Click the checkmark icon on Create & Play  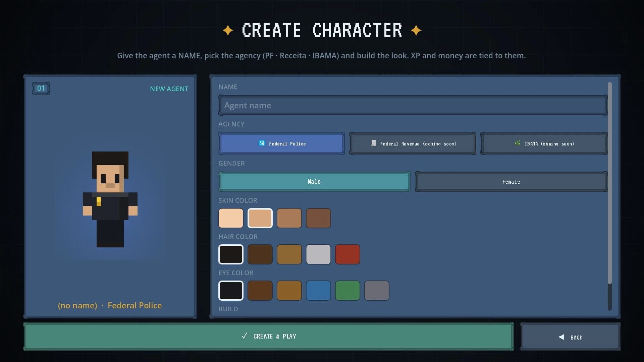click(x=245, y=336)
